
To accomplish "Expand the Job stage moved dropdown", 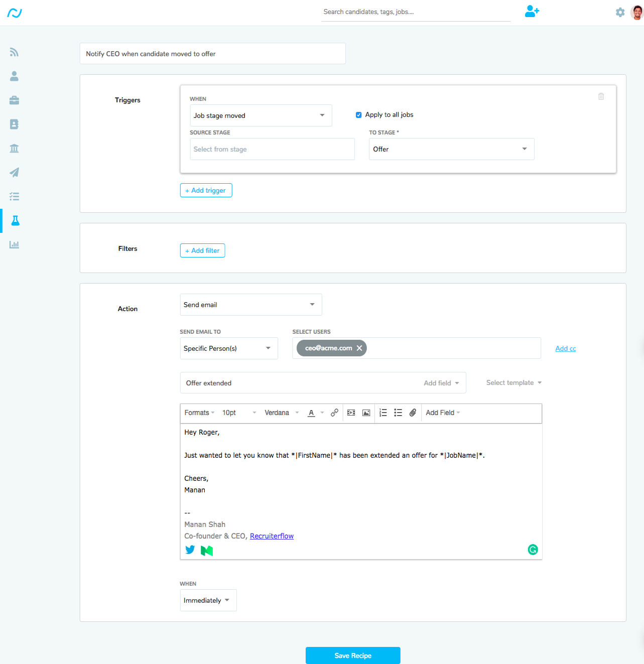I will 261,115.
